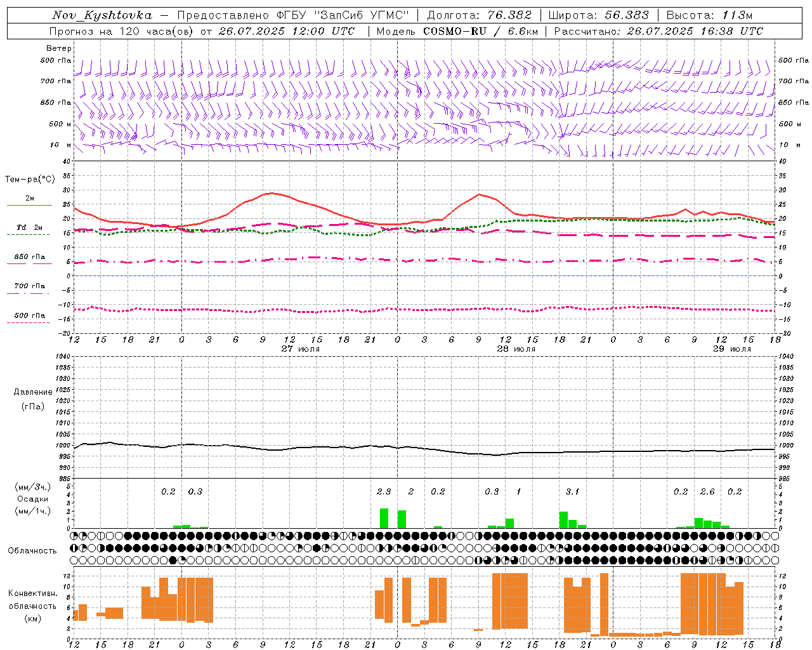Click the (мм/1ч.) unit label
Viewport: 812px width, 650px height.
pos(33,511)
